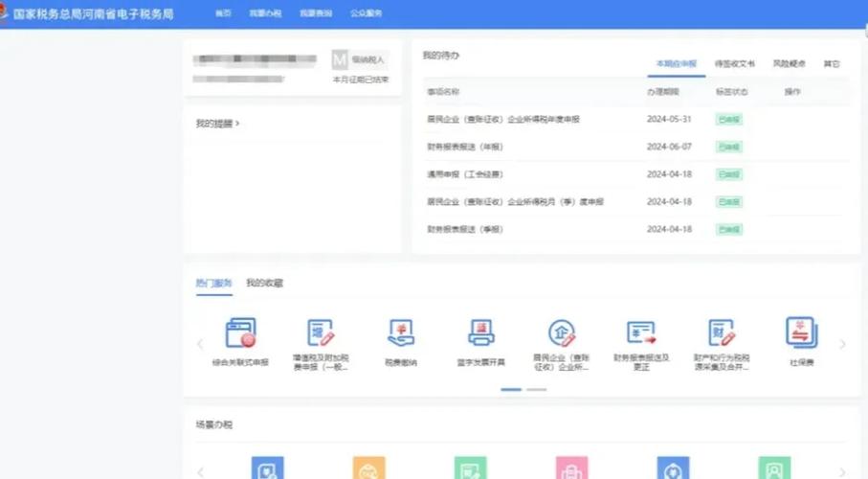Click 国家税务总局河南省电子税务局 title
The image size is (868, 479).
click(x=93, y=13)
